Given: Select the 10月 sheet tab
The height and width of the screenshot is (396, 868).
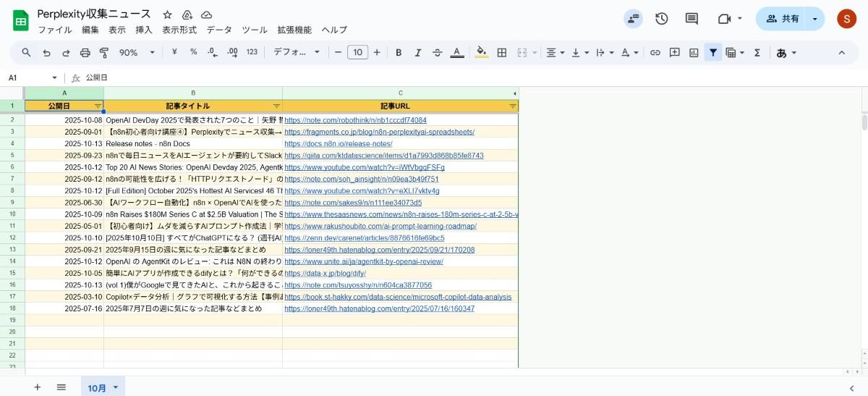Looking at the screenshot, I should coord(97,388).
